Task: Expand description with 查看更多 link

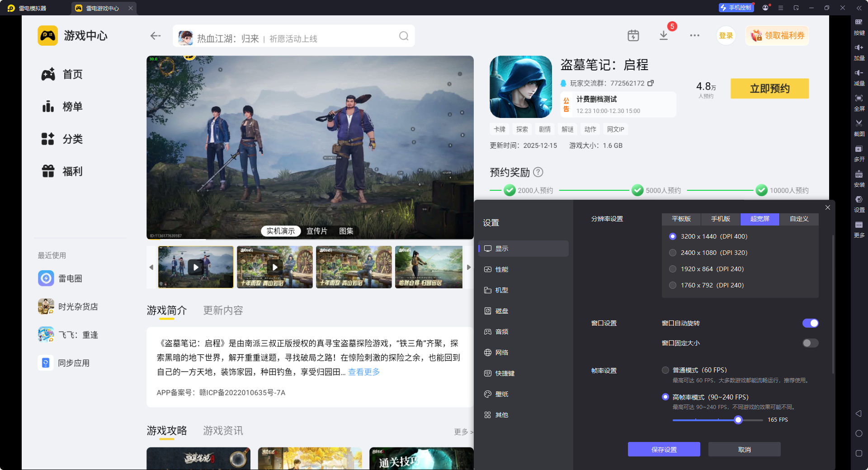Action: point(363,372)
